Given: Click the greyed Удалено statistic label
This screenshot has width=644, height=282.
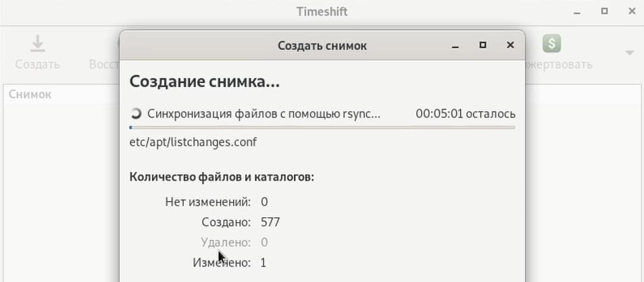Looking at the screenshot, I should [226, 242].
